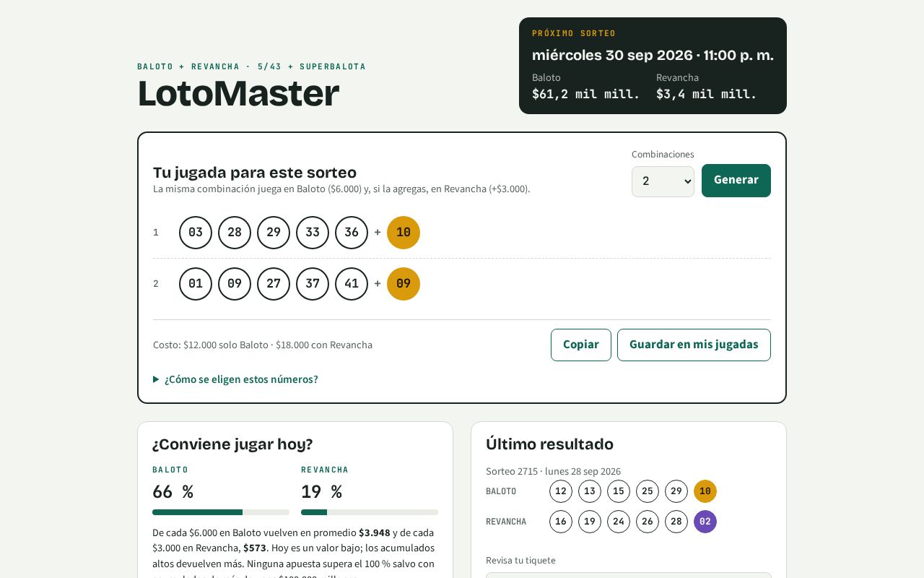Click the '¿Conviene jugar hoy?' heading

232,444
